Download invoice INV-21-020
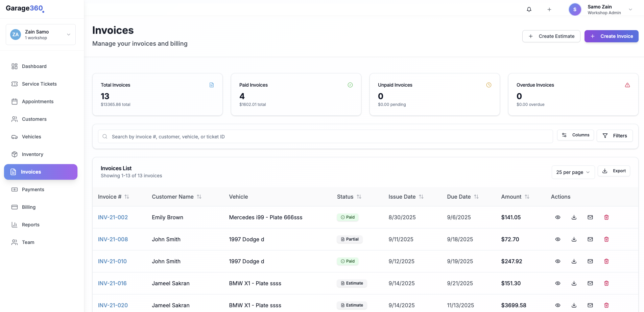The width and height of the screenshot is (644, 312). [574, 305]
